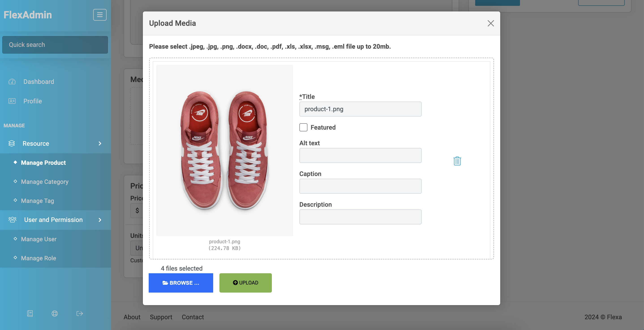The height and width of the screenshot is (330, 644).
Task: Click the FlexAdmin logo
Action: [28, 15]
